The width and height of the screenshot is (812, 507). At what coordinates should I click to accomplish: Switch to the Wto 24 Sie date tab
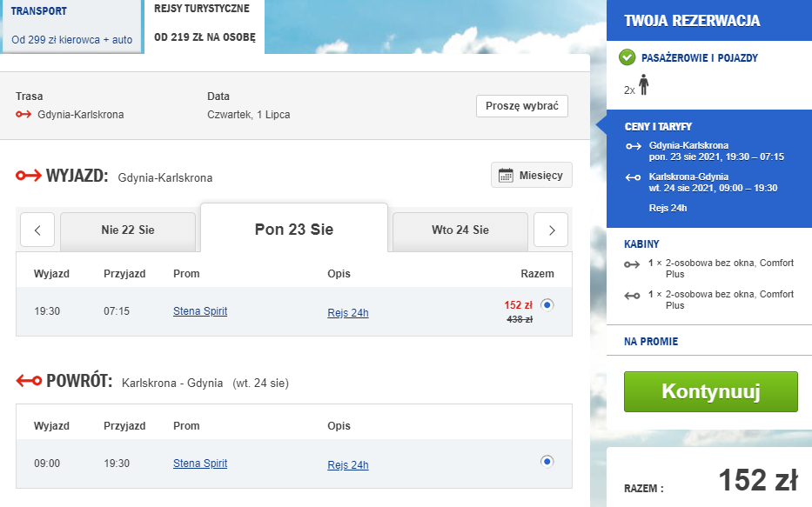pos(460,230)
